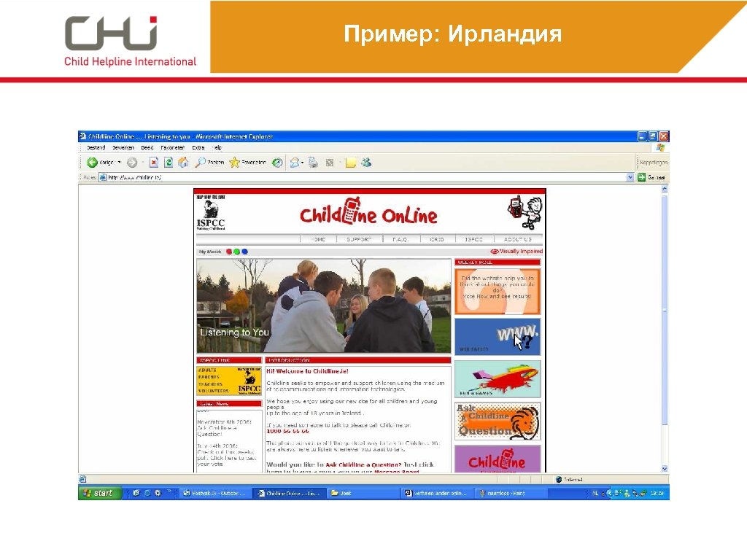Open the Extra menu

click(197, 147)
